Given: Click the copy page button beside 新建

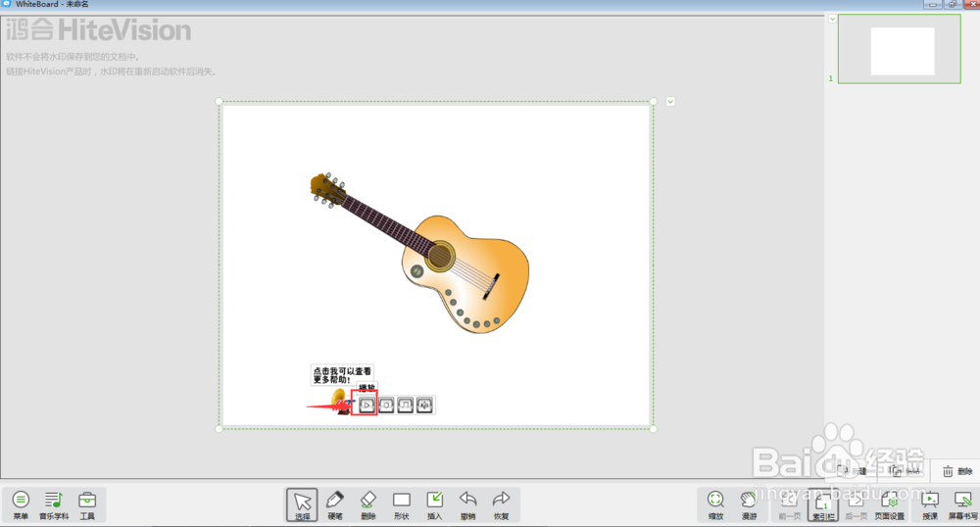Looking at the screenshot, I should 905,471.
